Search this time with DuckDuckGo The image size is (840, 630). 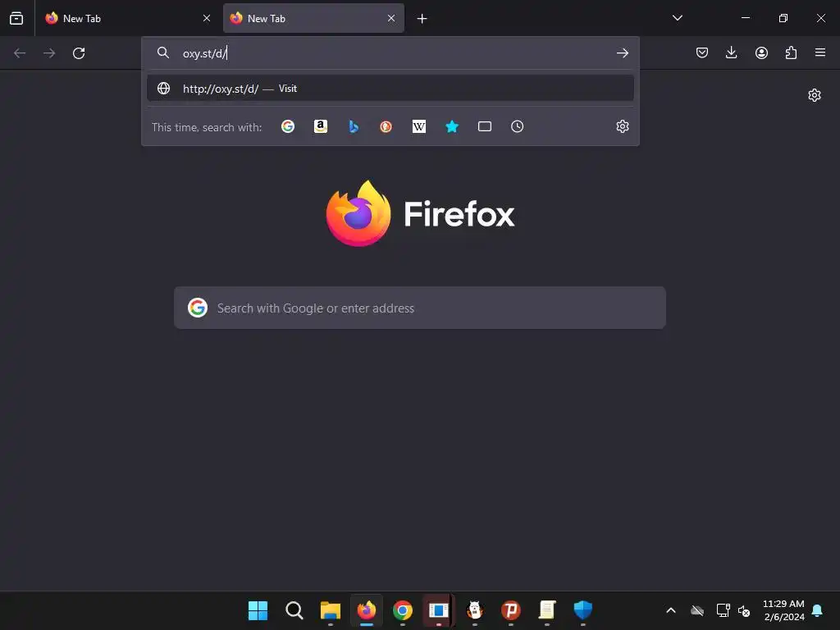(x=386, y=126)
